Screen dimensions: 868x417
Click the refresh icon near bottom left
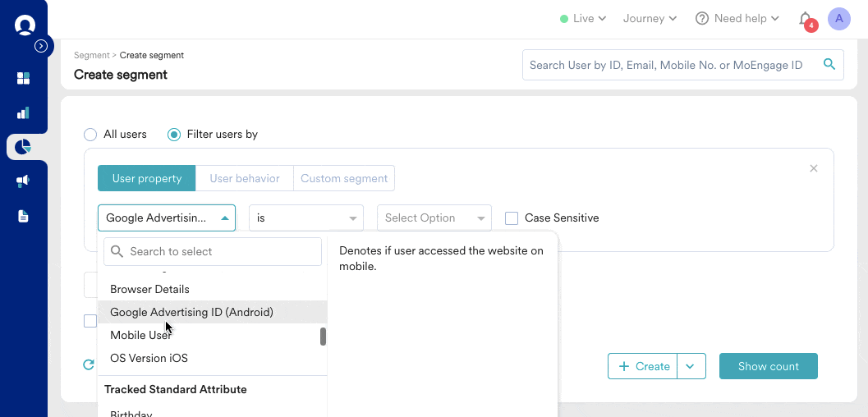tap(89, 364)
